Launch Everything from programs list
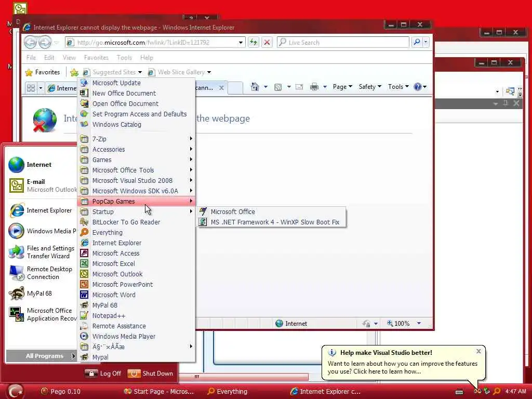532x399 pixels. 136,232
